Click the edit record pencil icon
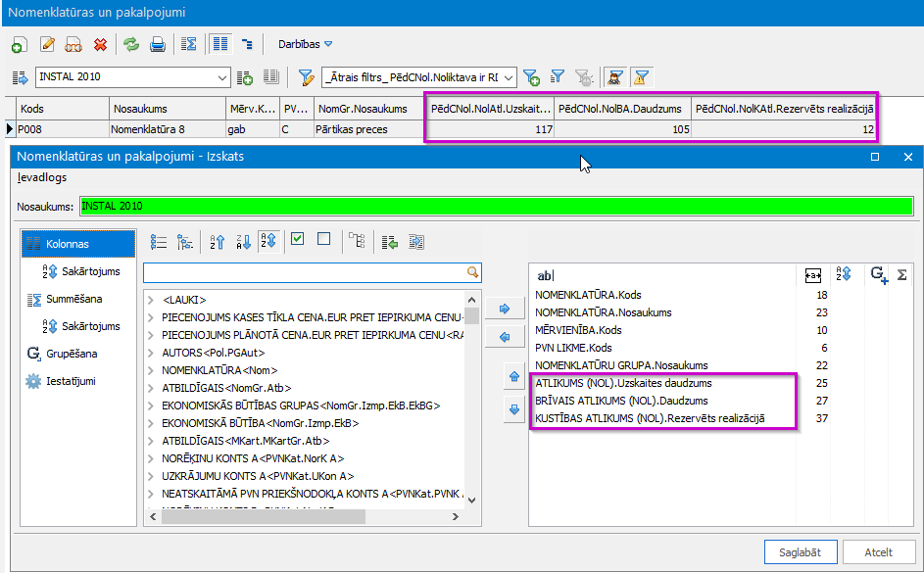This screenshot has height=573, width=924. [x=47, y=44]
